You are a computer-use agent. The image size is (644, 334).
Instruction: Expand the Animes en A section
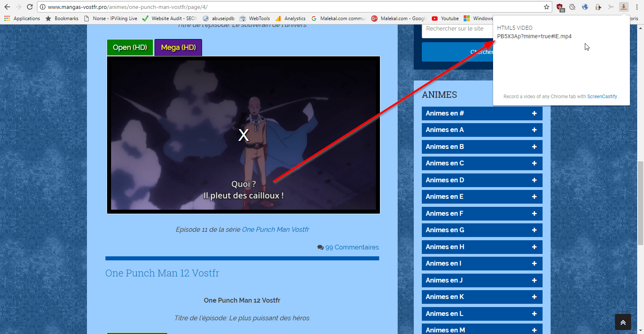pyautogui.click(x=482, y=130)
